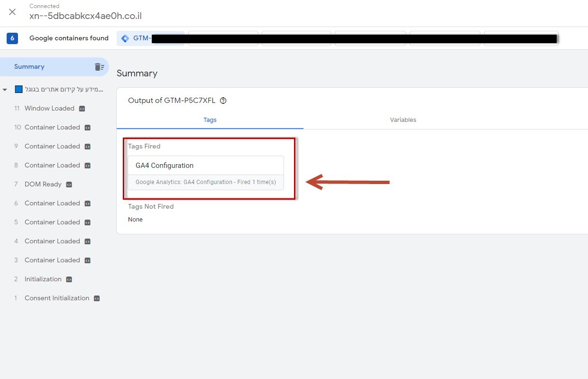Click the code icon beside Consent Initialization
The width and height of the screenshot is (588, 379).
pyautogui.click(x=97, y=298)
